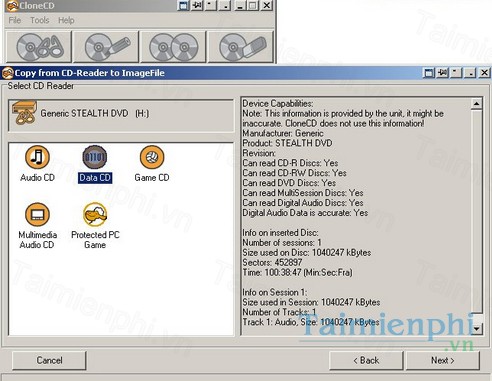Click the 'Info on inserted Disc:' heading

click(x=280, y=233)
